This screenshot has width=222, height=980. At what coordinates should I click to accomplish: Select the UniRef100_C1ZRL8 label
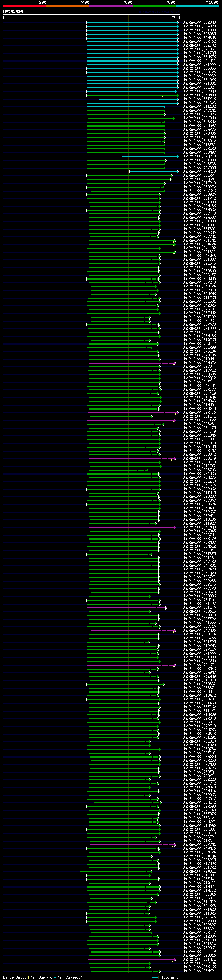(199, 183)
